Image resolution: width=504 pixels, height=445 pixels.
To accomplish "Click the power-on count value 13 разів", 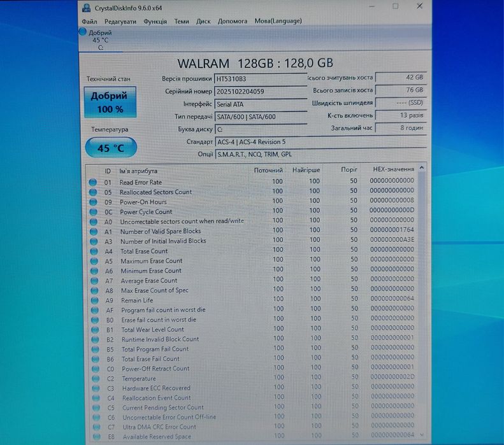I will point(401,115).
